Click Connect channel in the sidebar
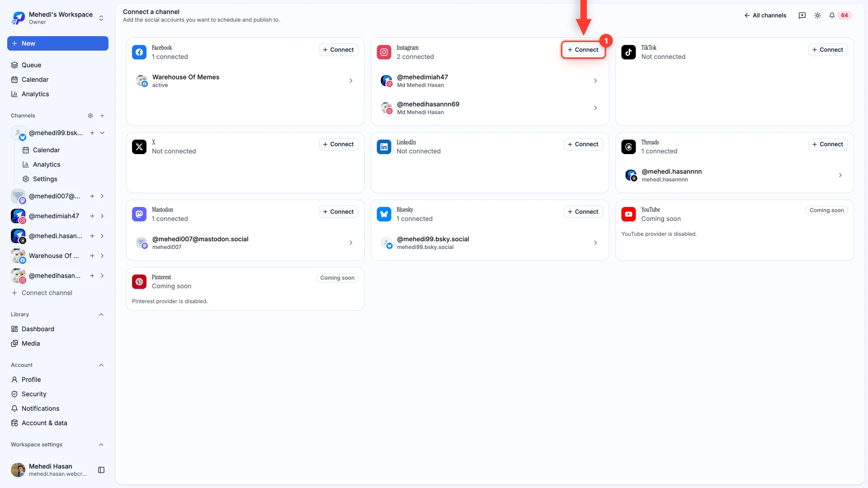 (x=58, y=293)
